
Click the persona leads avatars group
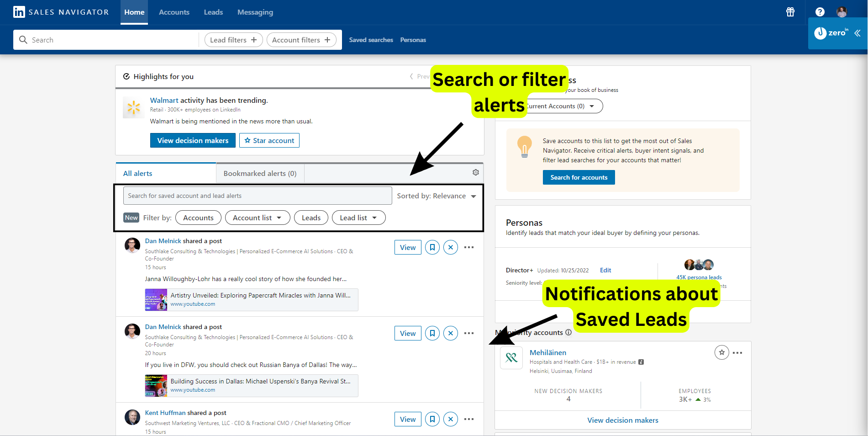tap(699, 265)
